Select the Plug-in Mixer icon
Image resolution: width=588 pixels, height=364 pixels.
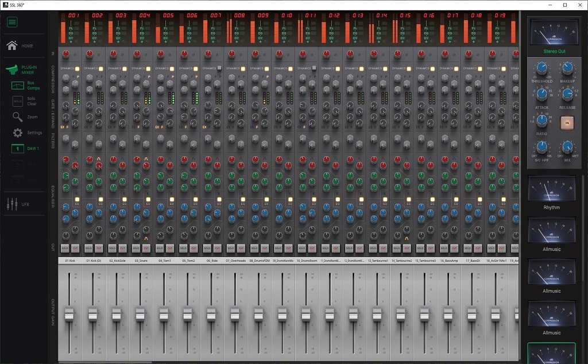pyautogui.click(x=12, y=69)
